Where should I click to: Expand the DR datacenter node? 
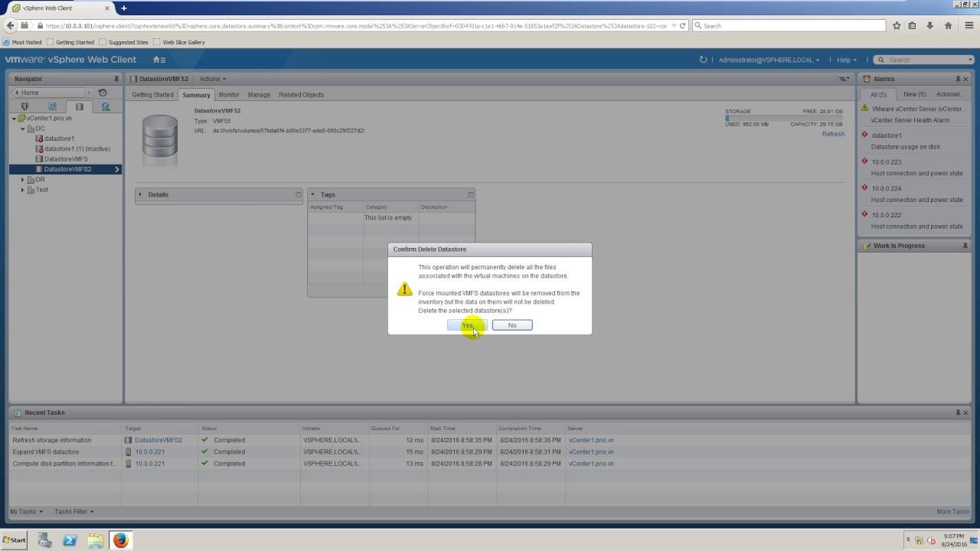[x=22, y=180]
